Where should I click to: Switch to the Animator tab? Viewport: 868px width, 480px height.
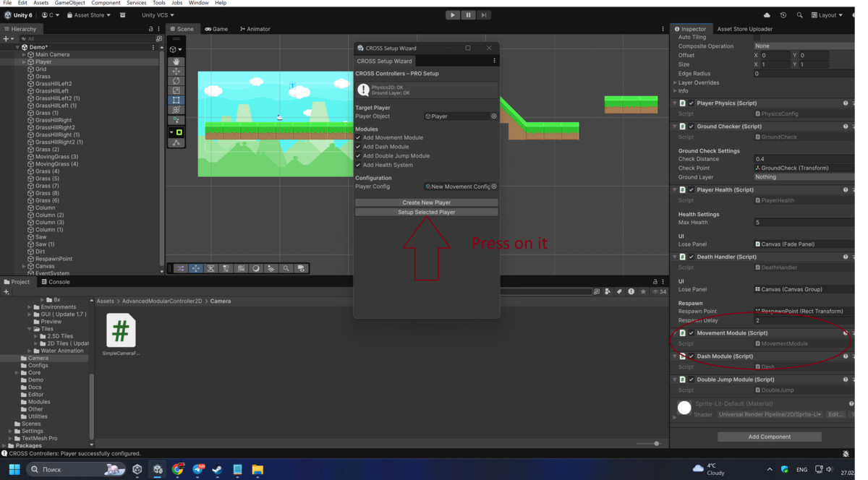tap(255, 29)
